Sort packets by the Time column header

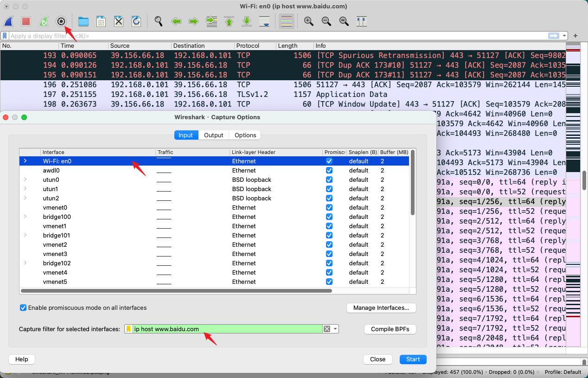tap(83, 46)
